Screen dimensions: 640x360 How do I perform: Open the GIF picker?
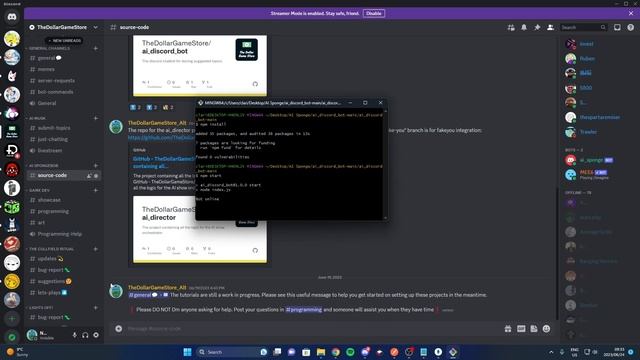click(521, 329)
